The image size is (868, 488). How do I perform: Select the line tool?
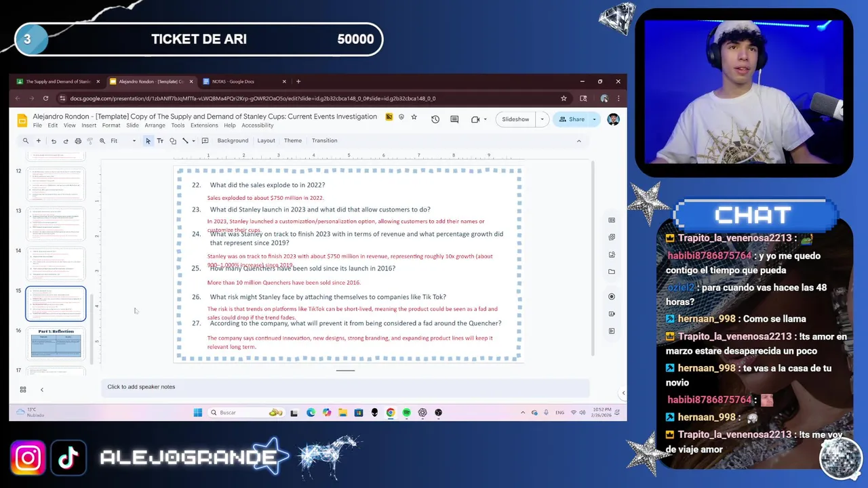click(x=185, y=141)
